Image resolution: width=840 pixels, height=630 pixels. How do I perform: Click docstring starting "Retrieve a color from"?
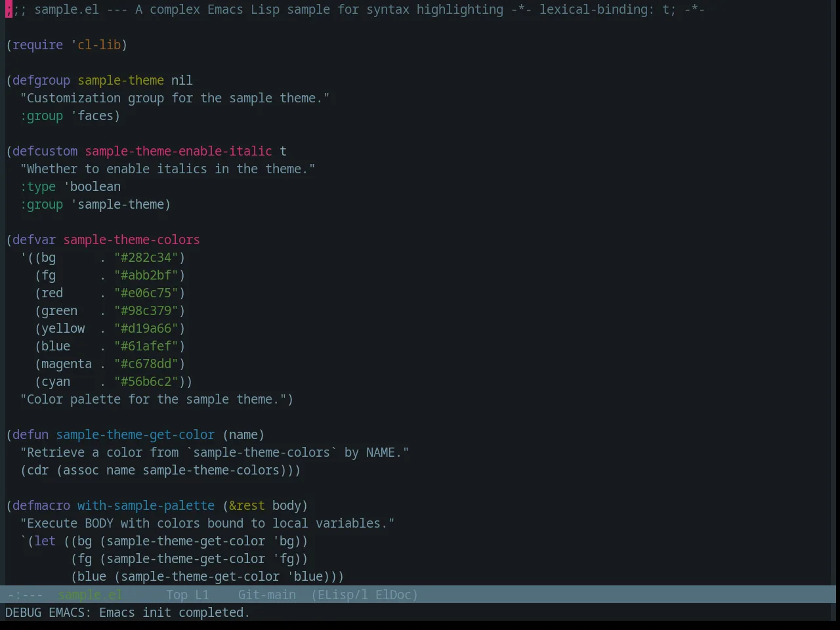[x=215, y=452]
